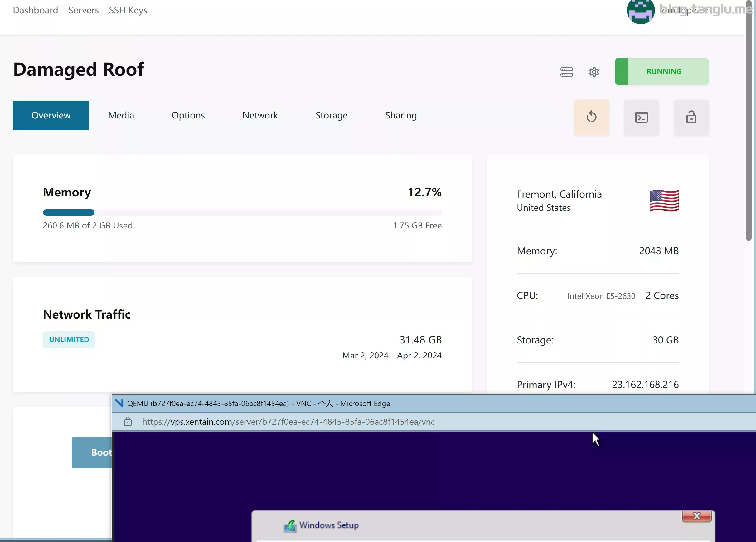Open the Servers navigation link
This screenshot has height=542, width=756.
(83, 10)
